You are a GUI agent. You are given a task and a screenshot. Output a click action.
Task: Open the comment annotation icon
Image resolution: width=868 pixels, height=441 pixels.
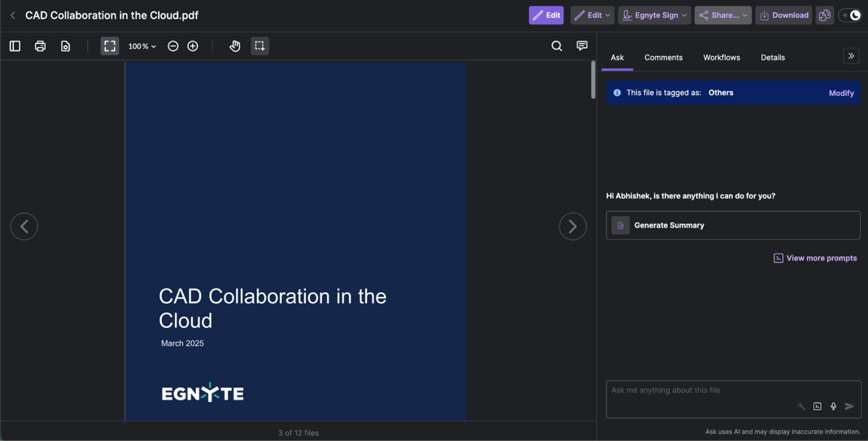click(x=582, y=46)
